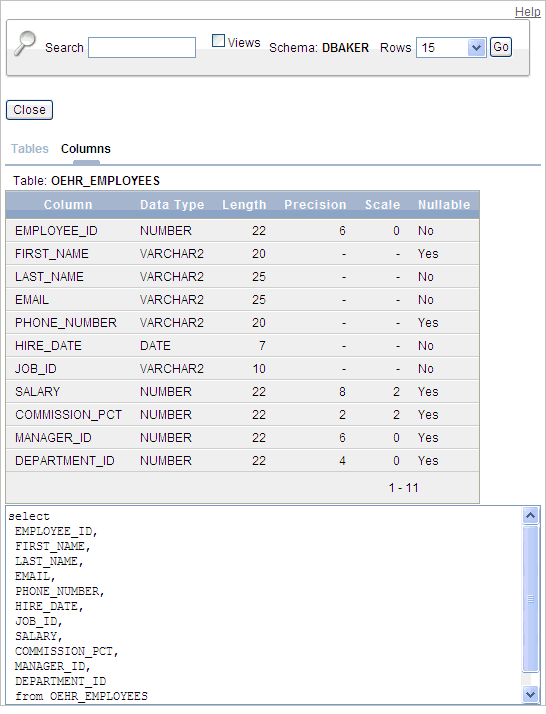The height and width of the screenshot is (714, 546).
Task: Open the Help link
Action: click(527, 12)
